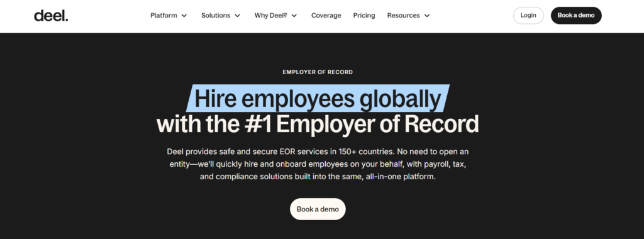
Task: Click the EMPLOYER OF RECORD label
Action: tap(318, 72)
